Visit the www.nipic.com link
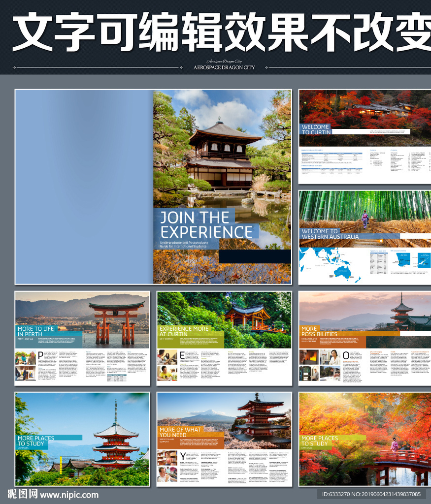Viewport: 431px width, 504px height. tap(69, 495)
